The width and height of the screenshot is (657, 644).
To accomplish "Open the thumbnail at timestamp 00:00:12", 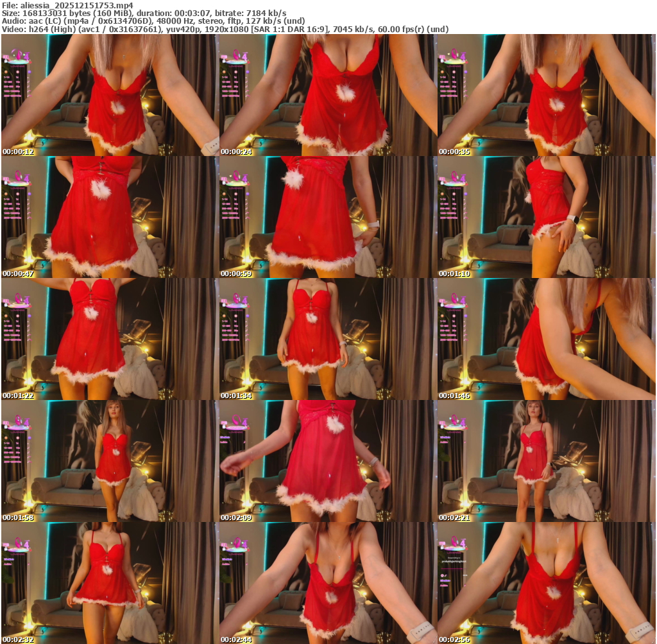I will [x=110, y=95].
